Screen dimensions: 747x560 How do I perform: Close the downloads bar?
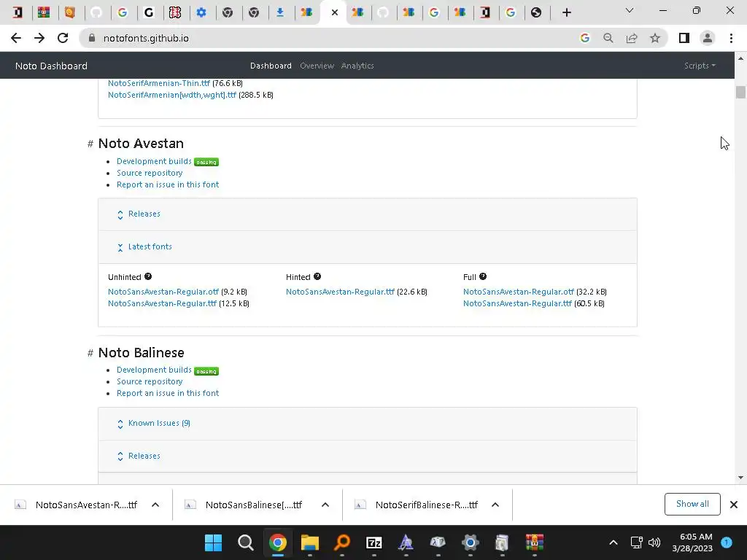pos(734,505)
